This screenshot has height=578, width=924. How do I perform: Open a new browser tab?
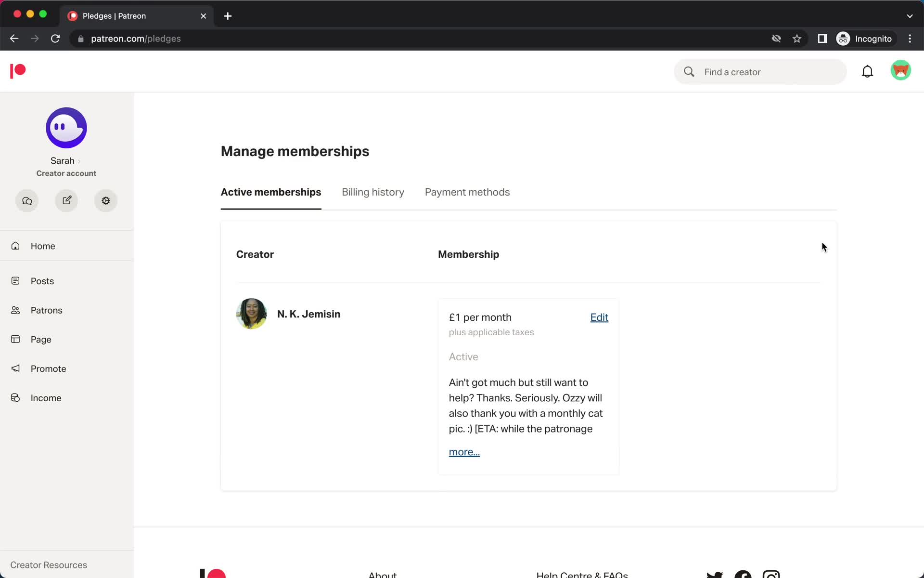coord(228,16)
